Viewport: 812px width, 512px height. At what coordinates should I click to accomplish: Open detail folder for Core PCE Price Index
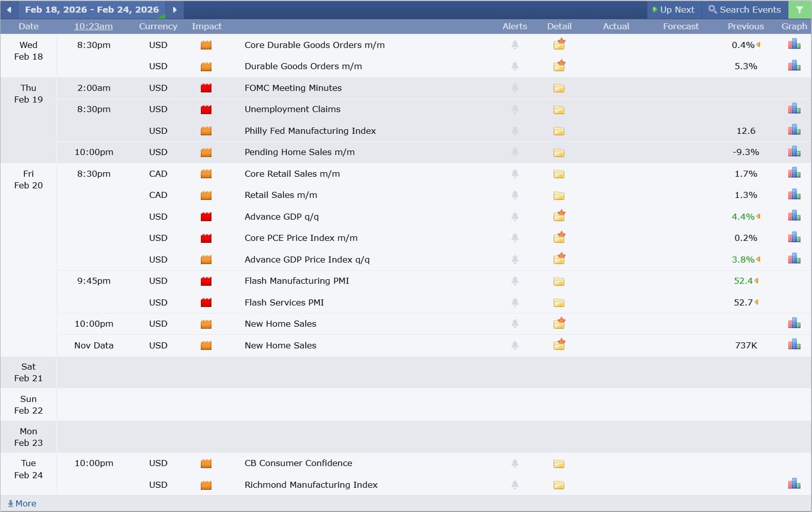tap(559, 237)
